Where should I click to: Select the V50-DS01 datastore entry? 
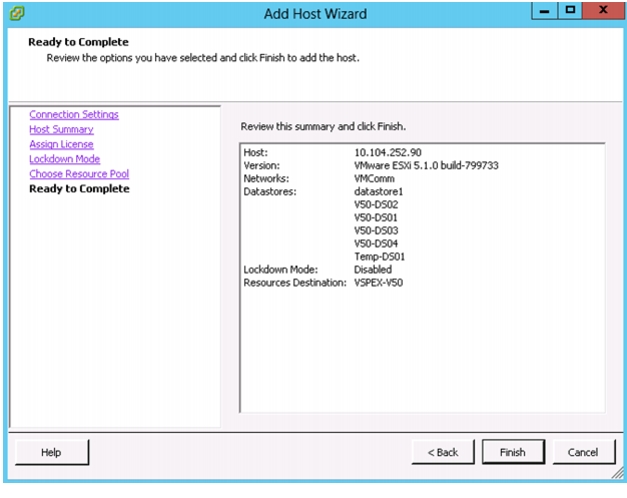(x=376, y=218)
